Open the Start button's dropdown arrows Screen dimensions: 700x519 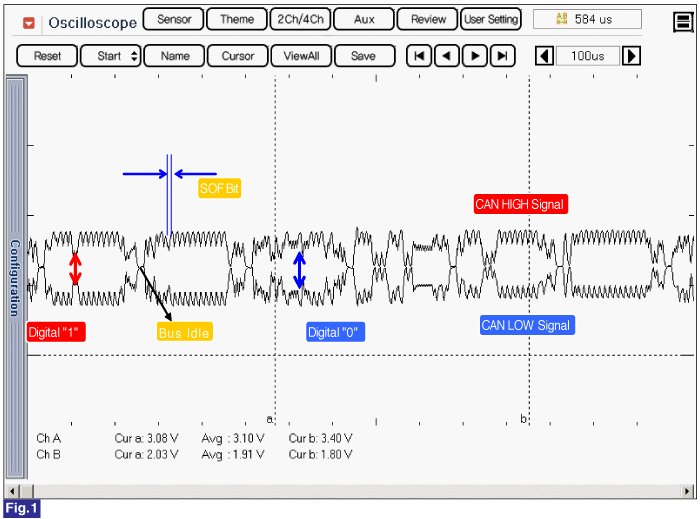(134, 56)
